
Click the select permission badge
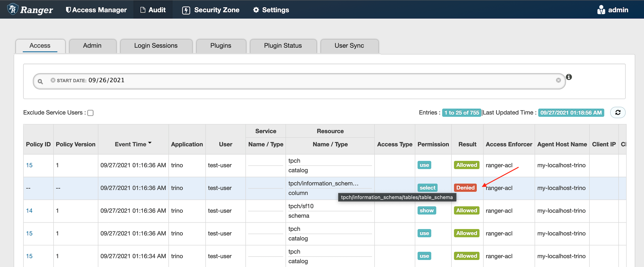tap(427, 188)
